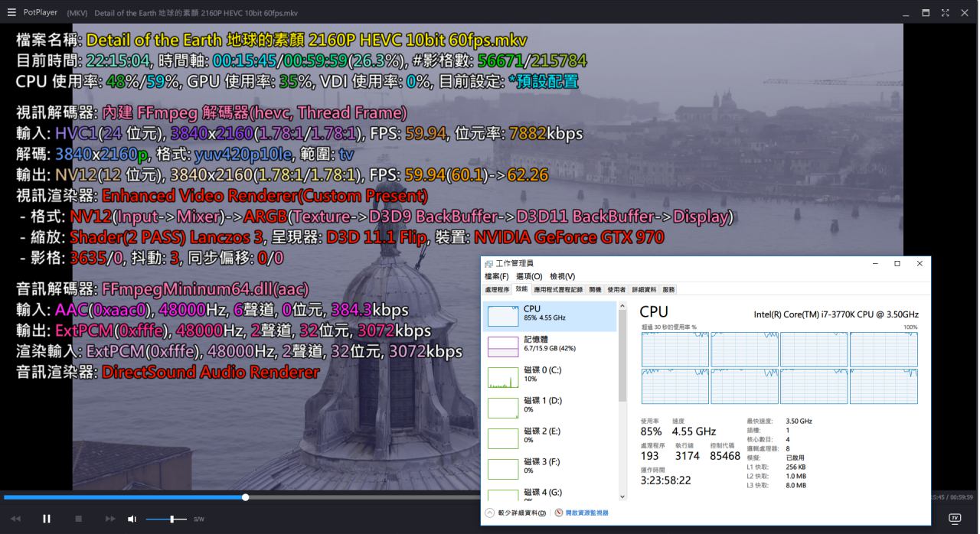
Task: Switch to the 詳細資料 tab
Action: pyautogui.click(x=645, y=290)
